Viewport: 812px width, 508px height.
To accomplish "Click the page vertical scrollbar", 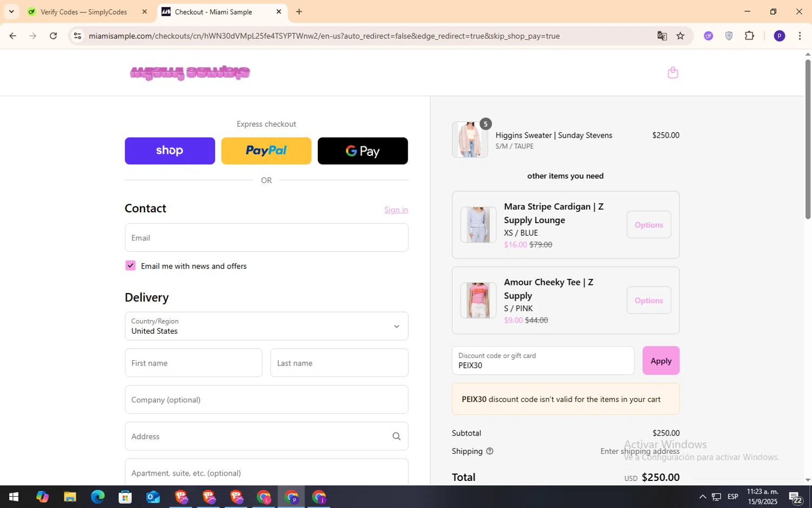I will [x=808, y=139].
